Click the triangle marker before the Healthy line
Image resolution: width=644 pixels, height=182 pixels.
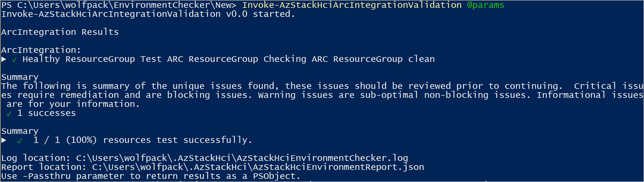(4, 59)
